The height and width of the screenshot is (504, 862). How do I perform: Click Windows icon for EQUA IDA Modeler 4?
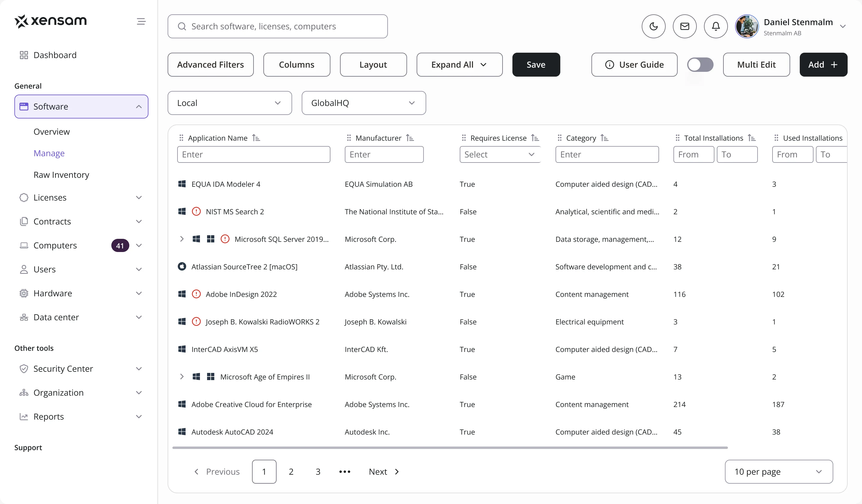[x=182, y=184]
